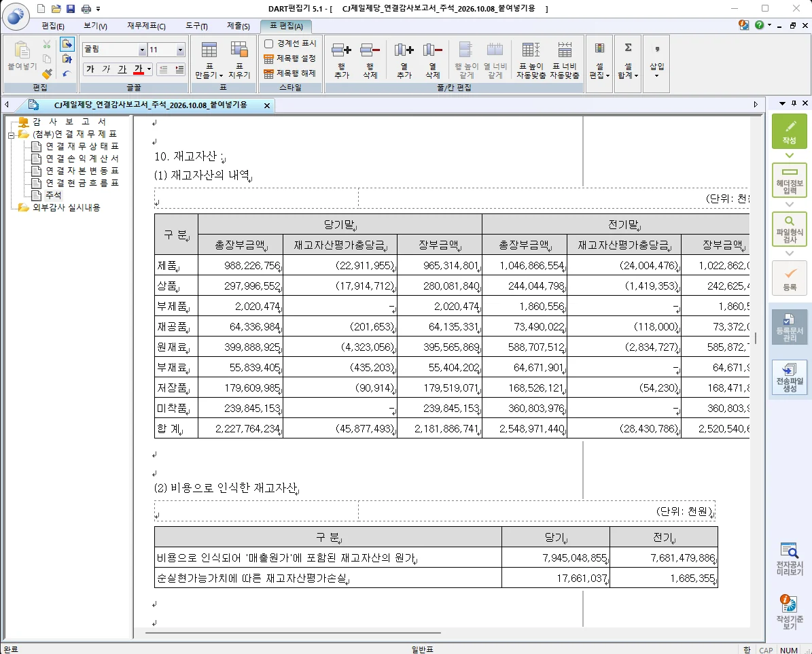Click 제목행 설정 header row button
The width and height of the screenshot is (812, 654).
click(x=290, y=58)
